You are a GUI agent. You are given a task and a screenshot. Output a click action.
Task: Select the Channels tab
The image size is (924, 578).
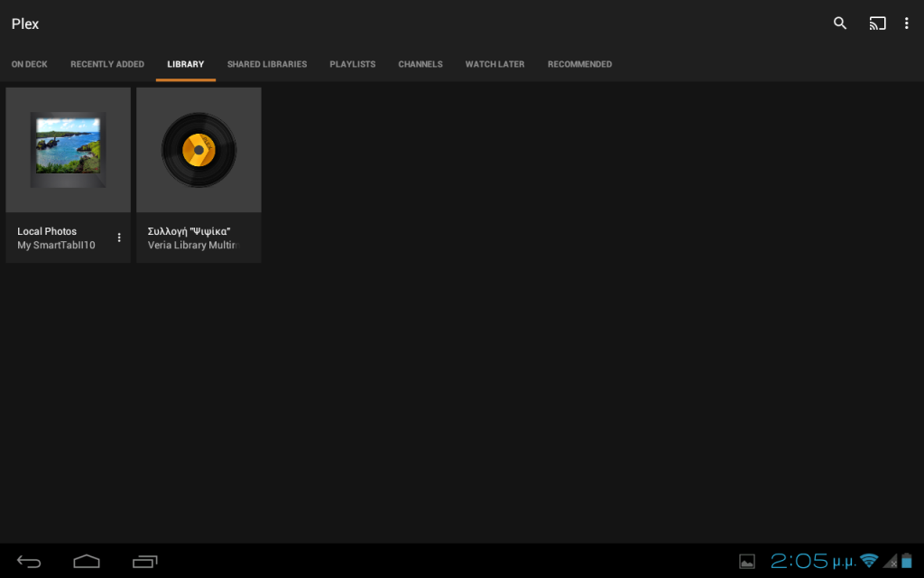[420, 64]
